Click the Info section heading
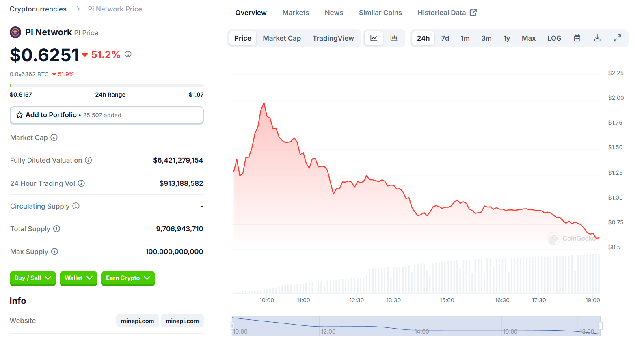The height and width of the screenshot is (340, 644). tap(18, 301)
